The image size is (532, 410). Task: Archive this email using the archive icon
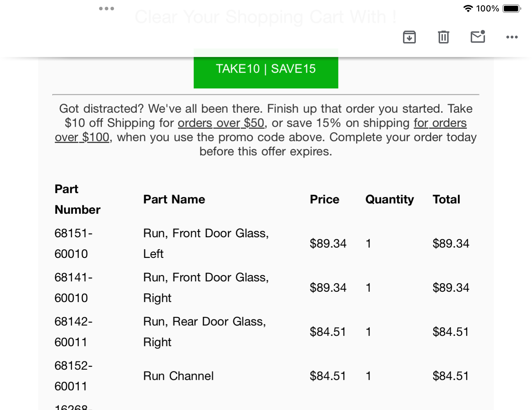point(409,37)
